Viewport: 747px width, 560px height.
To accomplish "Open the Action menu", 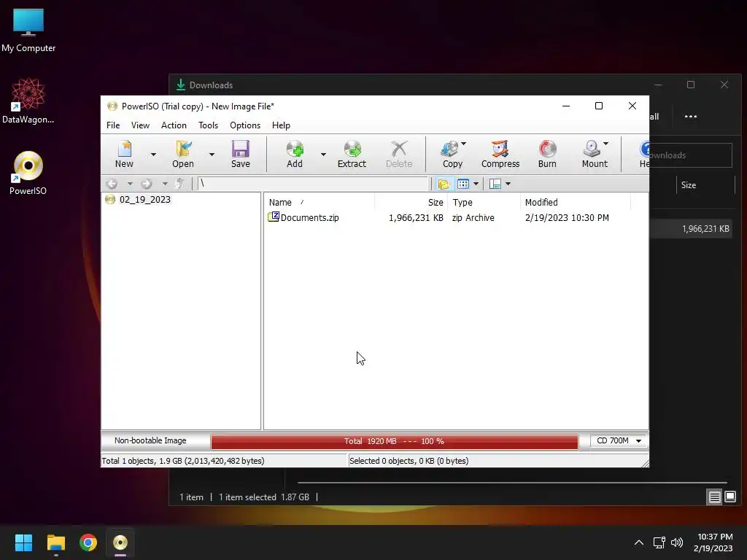I will 174,125.
